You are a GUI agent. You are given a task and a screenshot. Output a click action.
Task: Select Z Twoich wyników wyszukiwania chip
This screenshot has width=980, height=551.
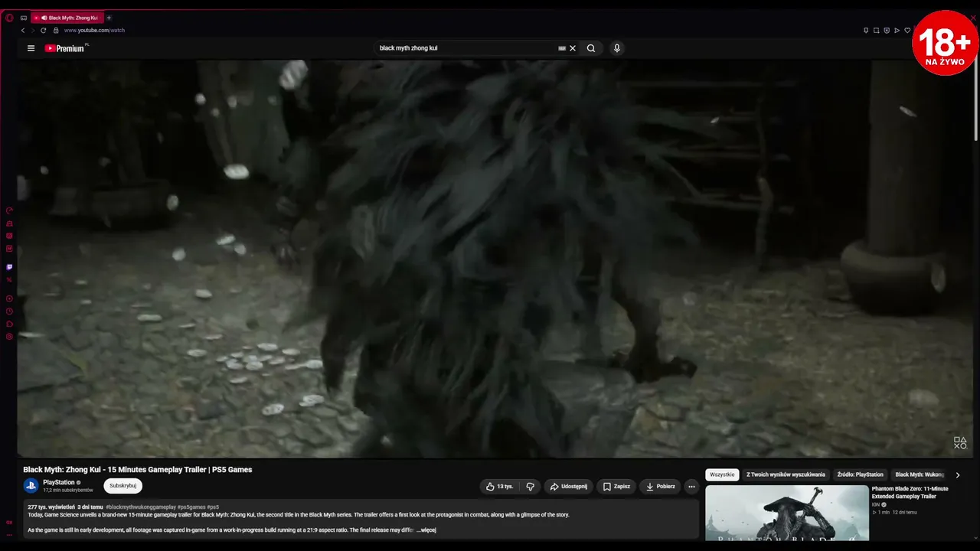[x=786, y=475]
